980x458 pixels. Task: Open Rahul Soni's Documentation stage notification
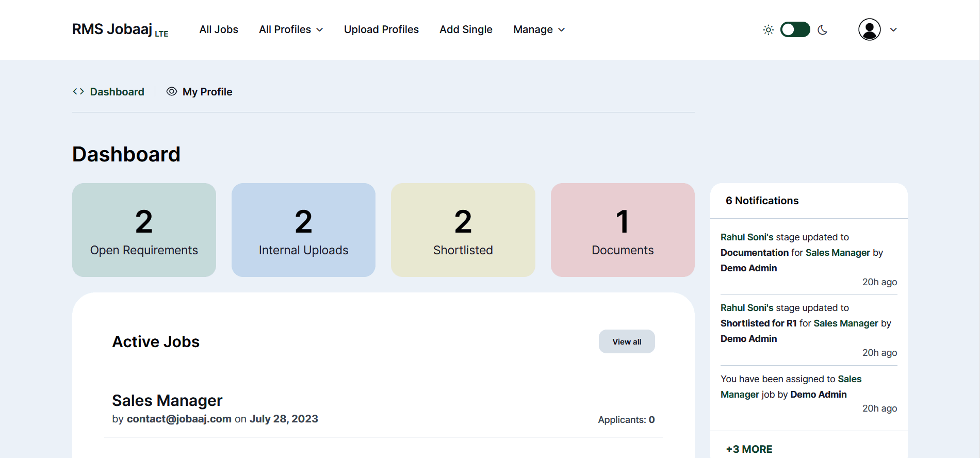point(809,259)
